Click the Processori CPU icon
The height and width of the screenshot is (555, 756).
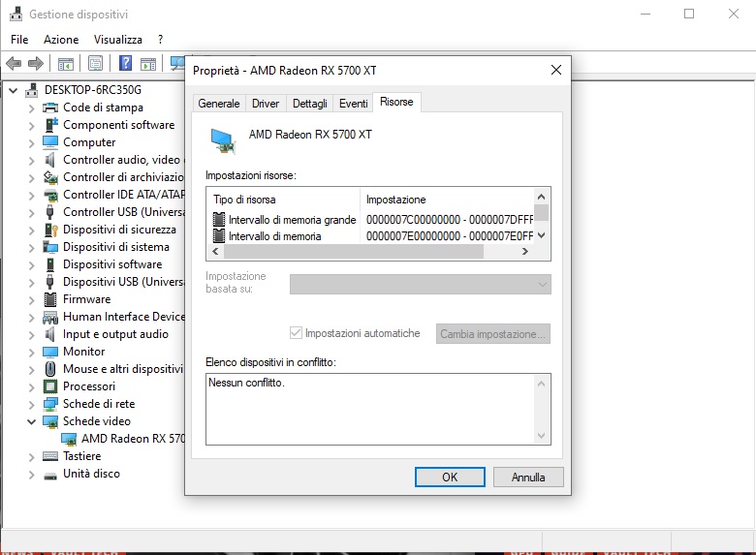50,386
